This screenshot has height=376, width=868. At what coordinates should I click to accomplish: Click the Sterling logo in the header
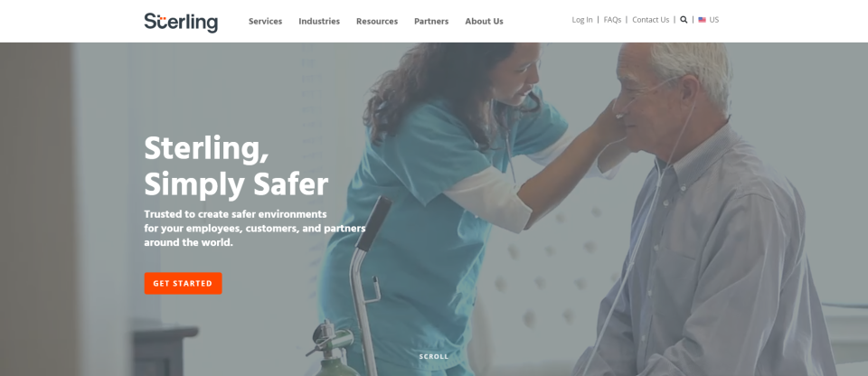pyautogui.click(x=181, y=23)
